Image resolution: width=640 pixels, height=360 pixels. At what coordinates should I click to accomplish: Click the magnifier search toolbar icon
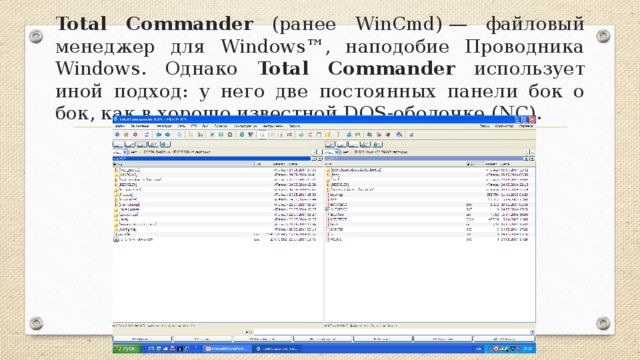pyautogui.click(x=179, y=134)
